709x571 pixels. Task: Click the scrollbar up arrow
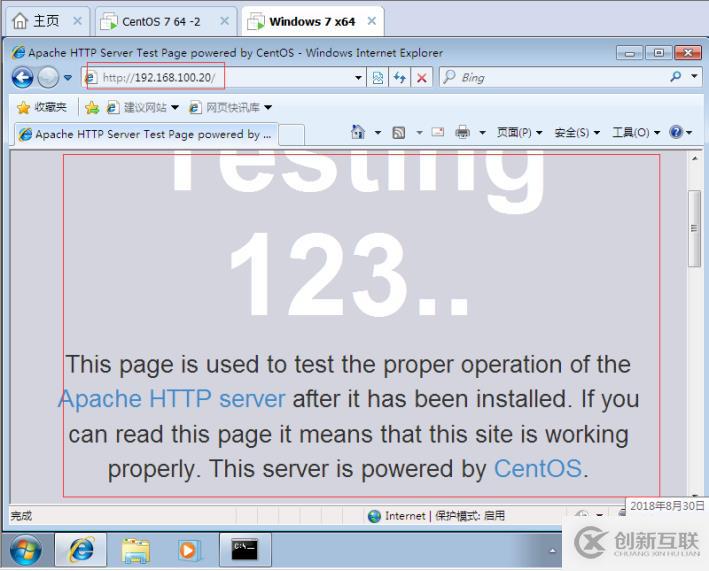coord(694,158)
